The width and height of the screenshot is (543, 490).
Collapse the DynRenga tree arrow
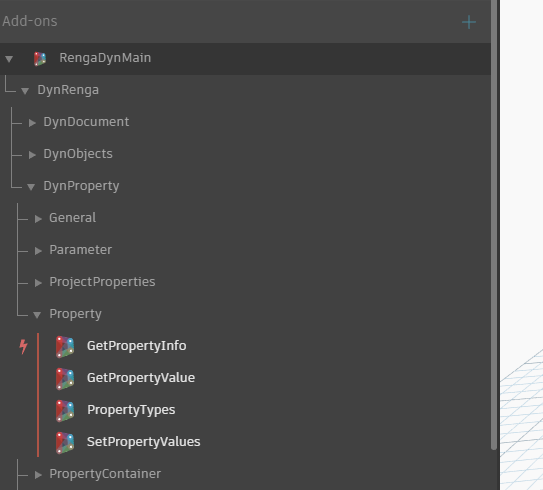click(25, 91)
